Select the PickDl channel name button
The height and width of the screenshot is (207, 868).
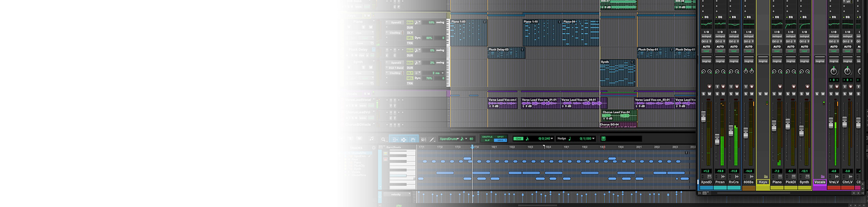tap(791, 182)
